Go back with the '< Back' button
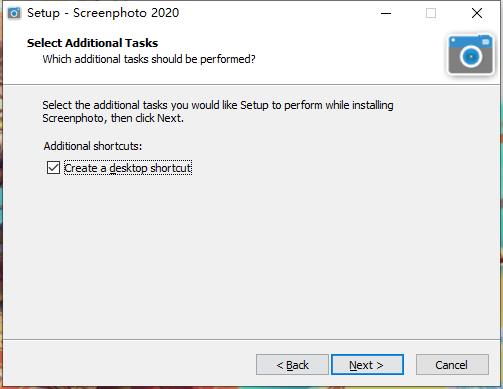Screen dimensions: 503x389 point(292,365)
